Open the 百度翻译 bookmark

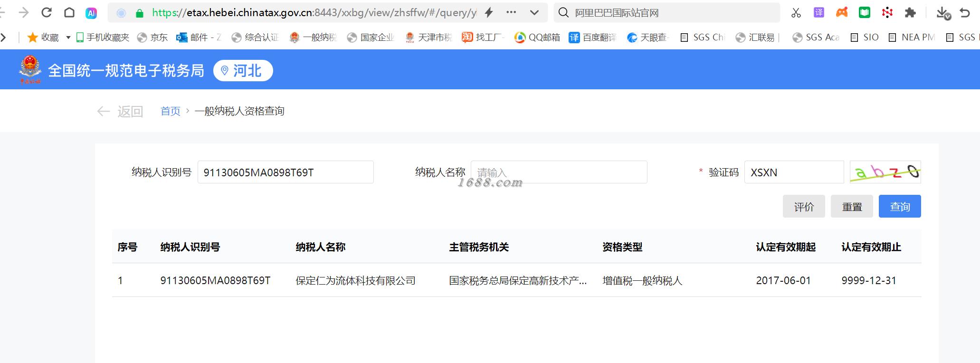(593, 37)
